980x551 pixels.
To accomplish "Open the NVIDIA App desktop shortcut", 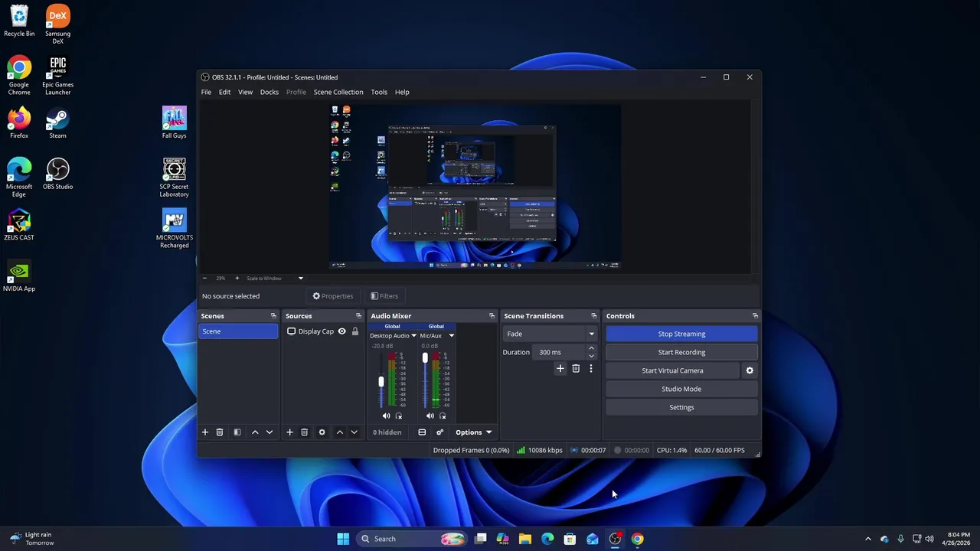I will [x=19, y=276].
